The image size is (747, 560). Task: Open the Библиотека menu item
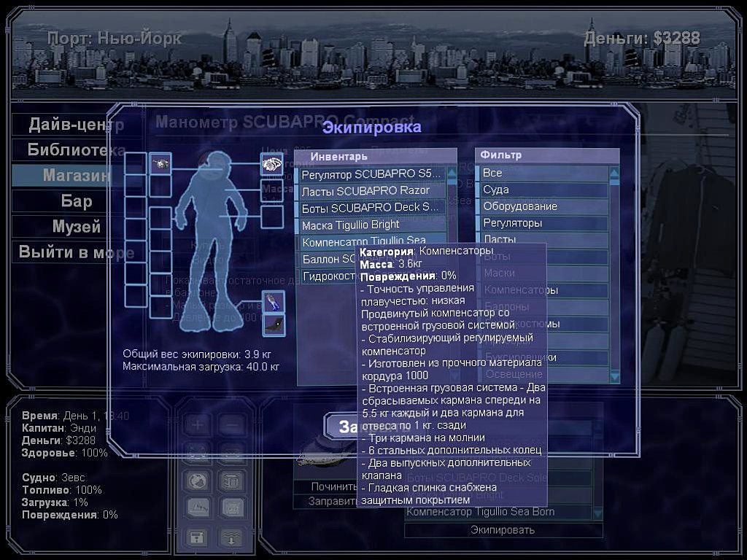click(76, 149)
